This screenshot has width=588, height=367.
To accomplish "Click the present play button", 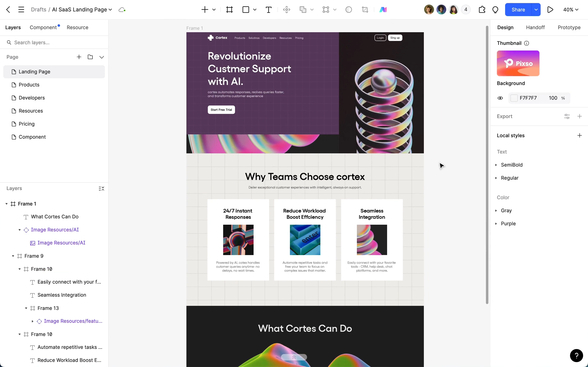I will [x=550, y=10].
